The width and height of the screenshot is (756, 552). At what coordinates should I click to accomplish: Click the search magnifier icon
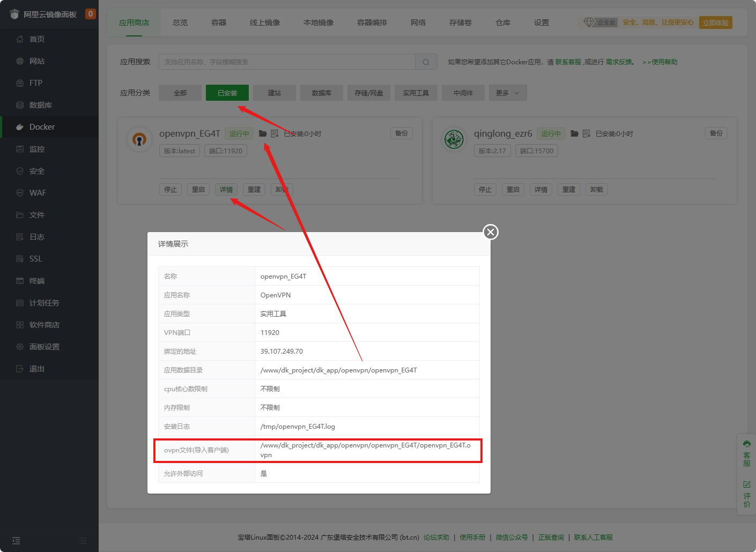tap(426, 62)
